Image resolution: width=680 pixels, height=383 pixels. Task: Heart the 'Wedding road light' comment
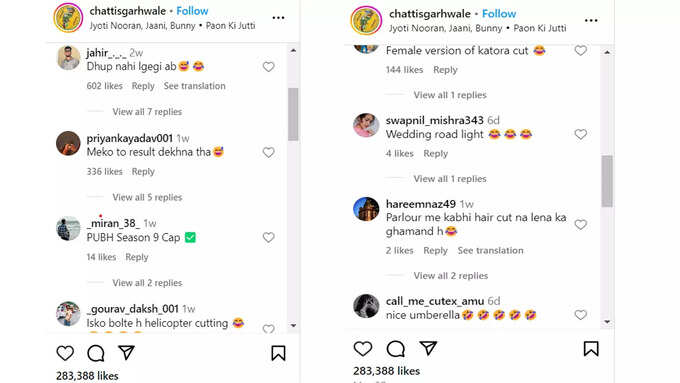click(x=581, y=134)
